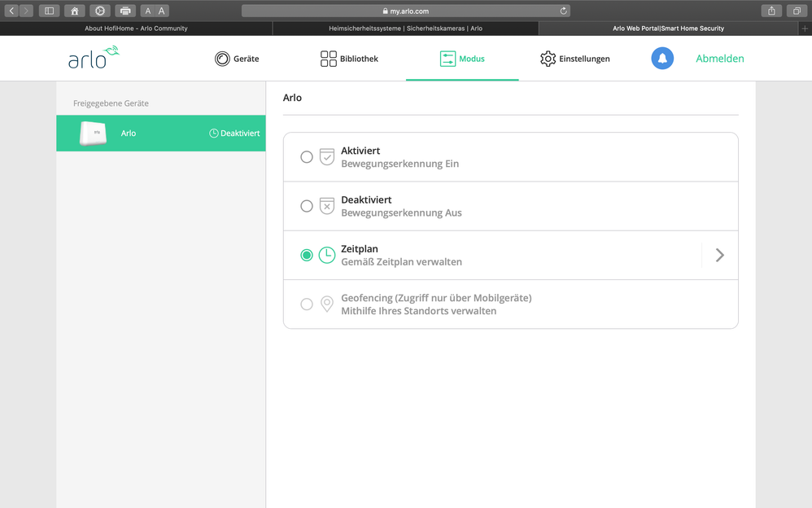Open the Geräte tab label

(x=246, y=59)
